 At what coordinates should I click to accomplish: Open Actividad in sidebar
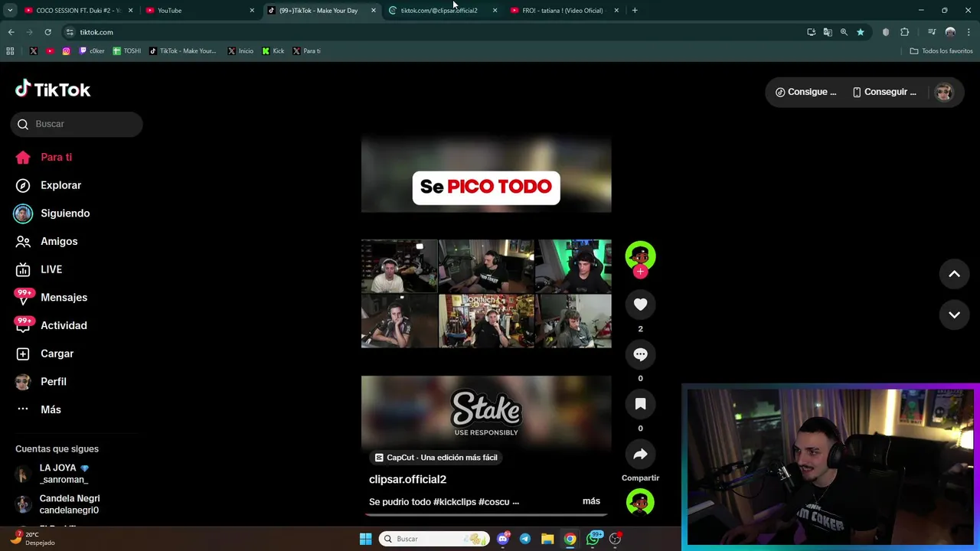tap(52, 325)
